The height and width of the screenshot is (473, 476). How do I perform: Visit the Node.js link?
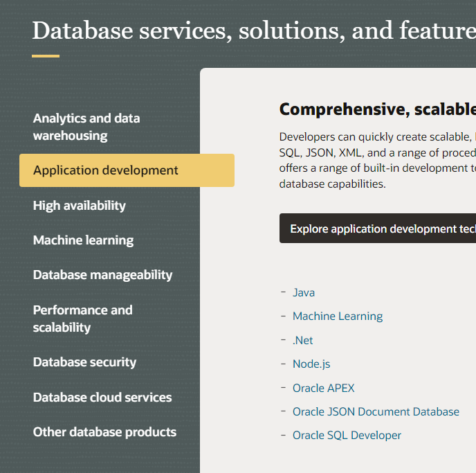311,364
